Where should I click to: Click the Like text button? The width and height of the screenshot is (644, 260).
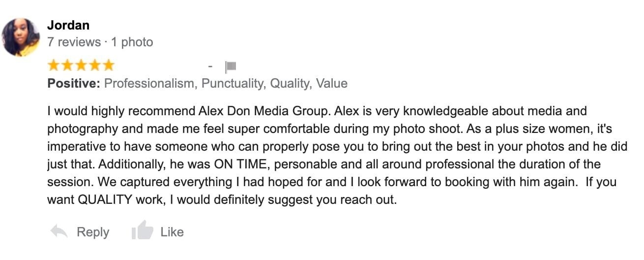(172, 232)
